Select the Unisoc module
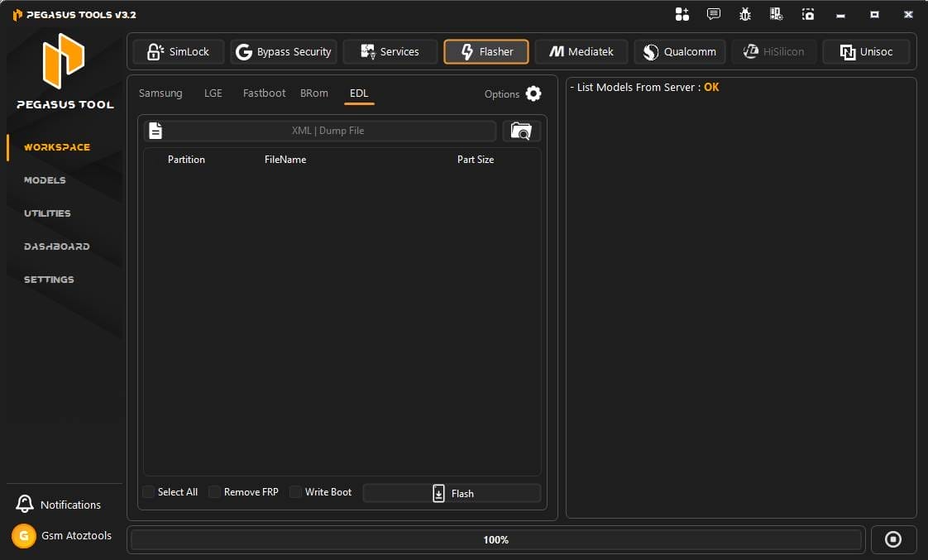 coord(866,51)
